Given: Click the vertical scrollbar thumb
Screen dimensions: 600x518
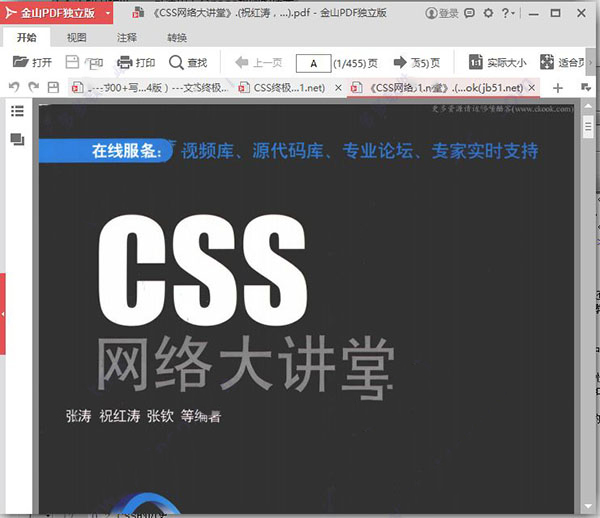Looking at the screenshot, I should click(589, 126).
